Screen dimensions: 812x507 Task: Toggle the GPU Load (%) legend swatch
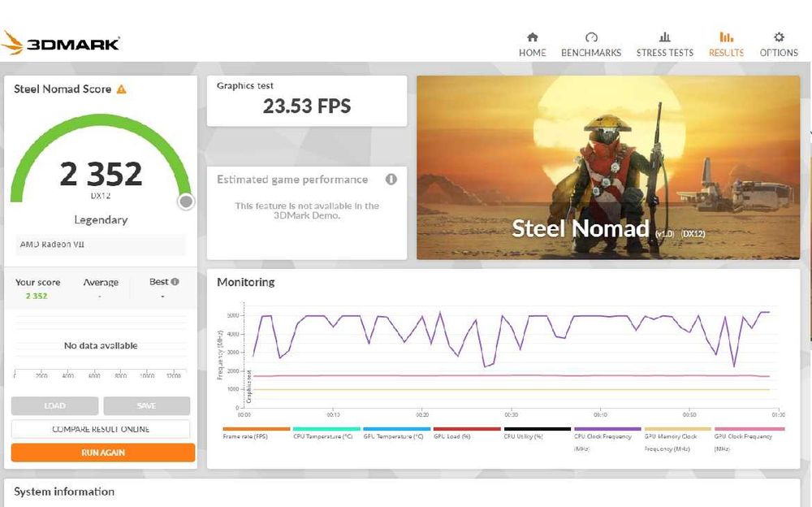(x=467, y=429)
